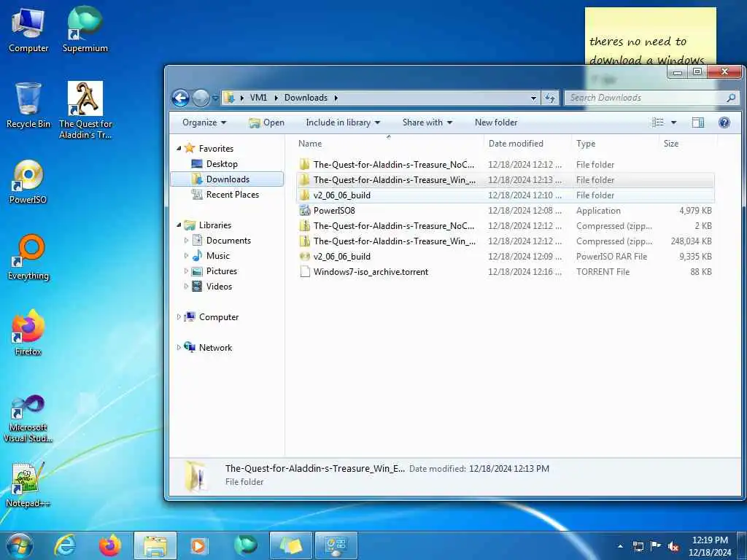Select the Recycle Bin desktop icon
The width and height of the screenshot is (747, 560).
pyautogui.click(x=28, y=106)
